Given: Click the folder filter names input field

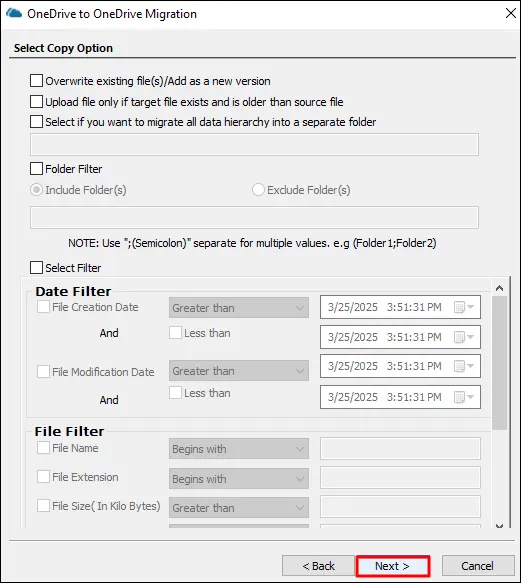Looking at the screenshot, I should tap(254, 218).
